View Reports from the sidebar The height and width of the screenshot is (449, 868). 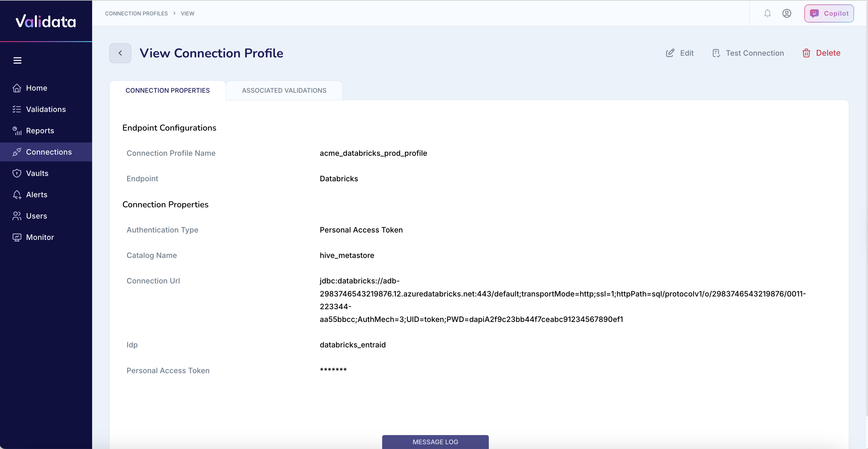point(40,131)
